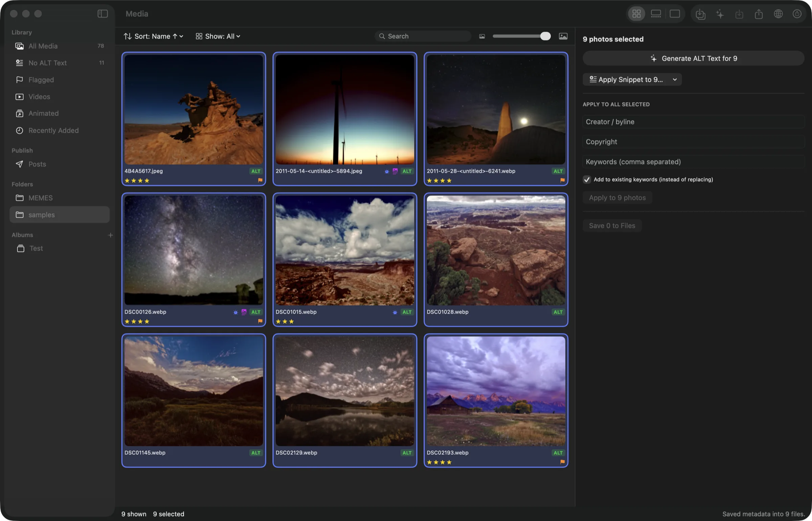Open the Show: All filter dropdown
This screenshot has height=521, width=812.
pos(218,36)
